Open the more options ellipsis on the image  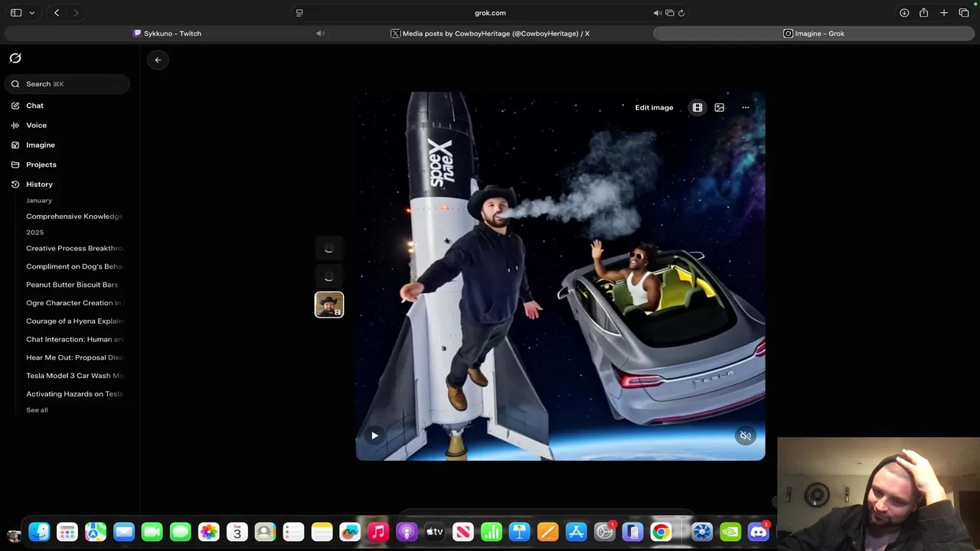tap(746, 108)
